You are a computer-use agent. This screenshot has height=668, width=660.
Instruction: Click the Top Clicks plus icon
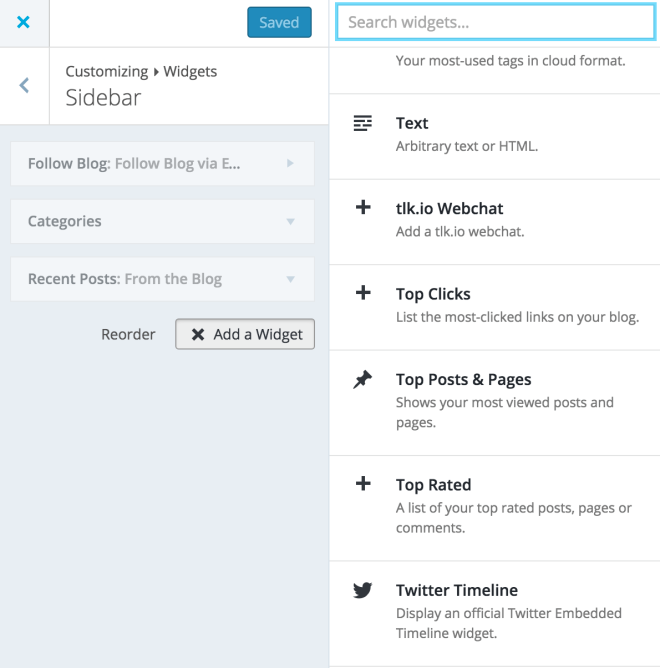pyautogui.click(x=363, y=293)
